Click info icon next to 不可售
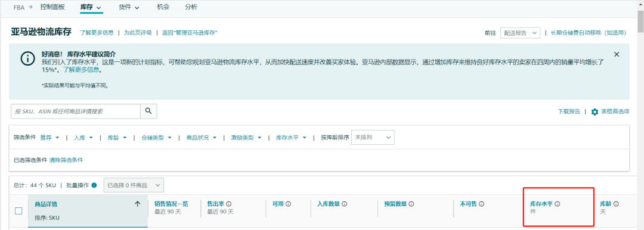644x230 pixels. point(482,204)
